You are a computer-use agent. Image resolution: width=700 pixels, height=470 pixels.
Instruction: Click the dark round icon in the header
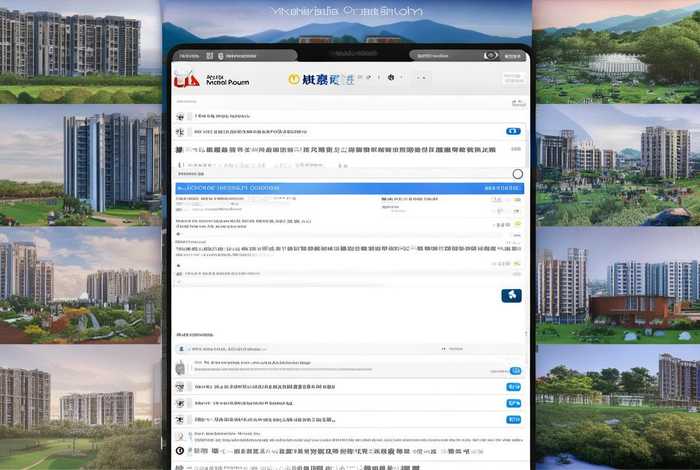[x=391, y=78]
